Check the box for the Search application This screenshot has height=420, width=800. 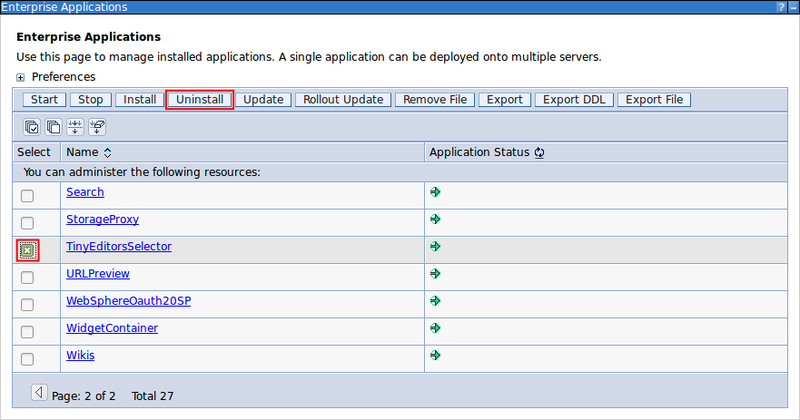point(28,196)
